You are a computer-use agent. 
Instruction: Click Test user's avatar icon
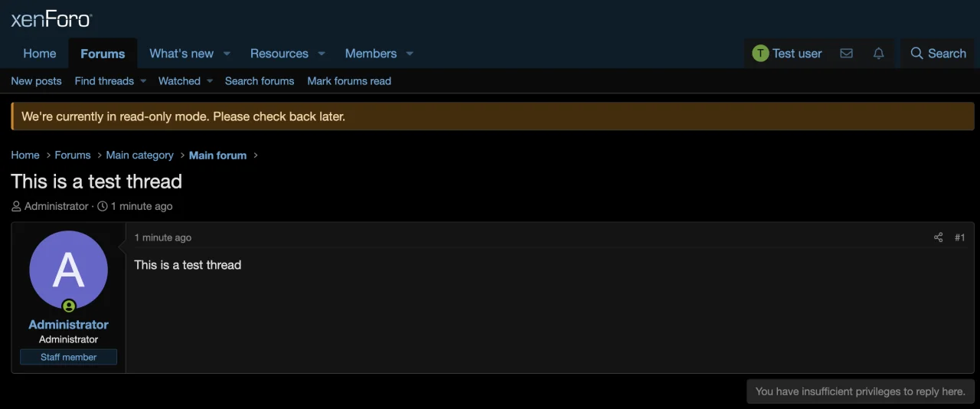(x=760, y=54)
